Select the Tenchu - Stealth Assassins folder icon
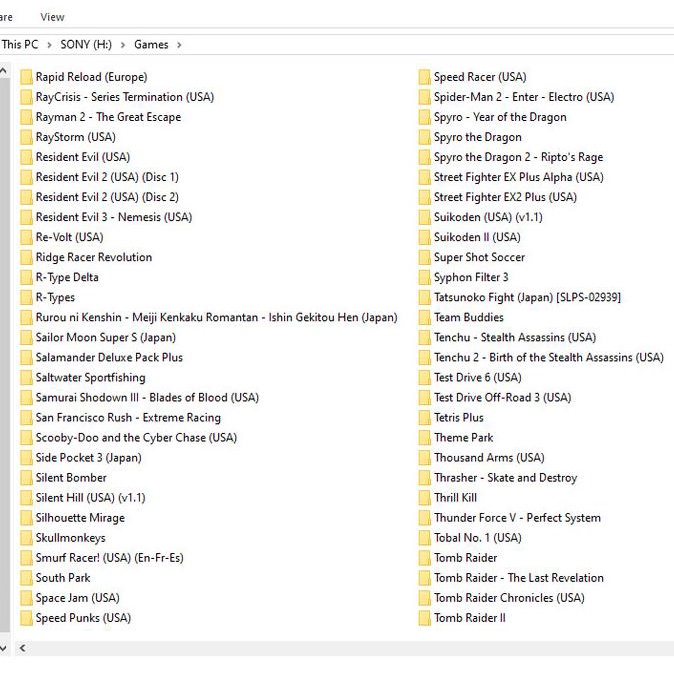674x674 pixels. pos(424,337)
